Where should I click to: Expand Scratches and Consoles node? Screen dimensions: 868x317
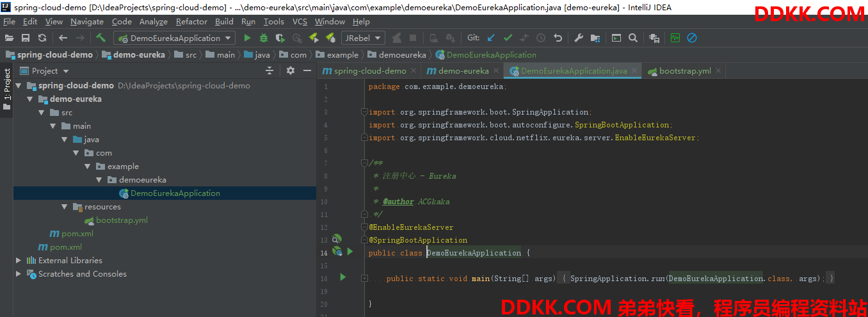19,273
